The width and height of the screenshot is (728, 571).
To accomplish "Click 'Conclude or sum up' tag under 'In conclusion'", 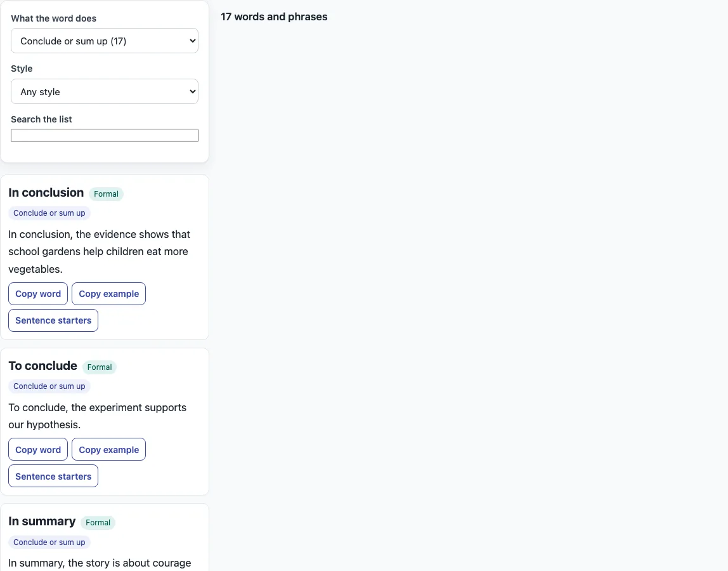I will [x=49, y=213].
